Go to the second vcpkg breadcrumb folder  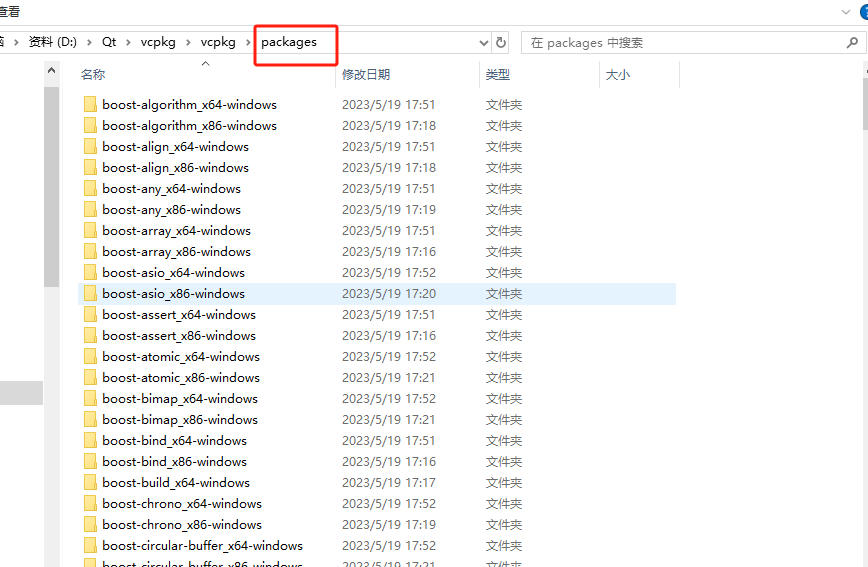[218, 42]
